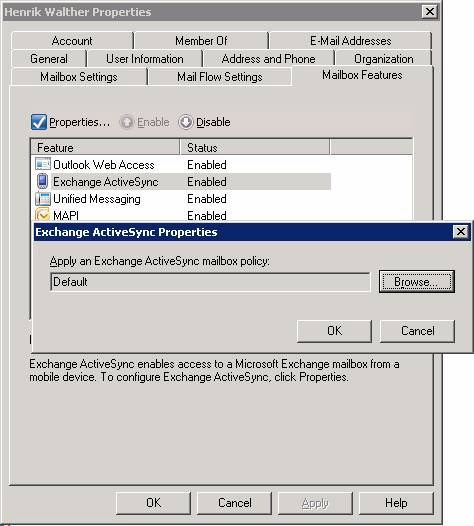Viewport: 474px width, 526px height.
Task: Sort by the Status column header
Action: tap(255, 148)
